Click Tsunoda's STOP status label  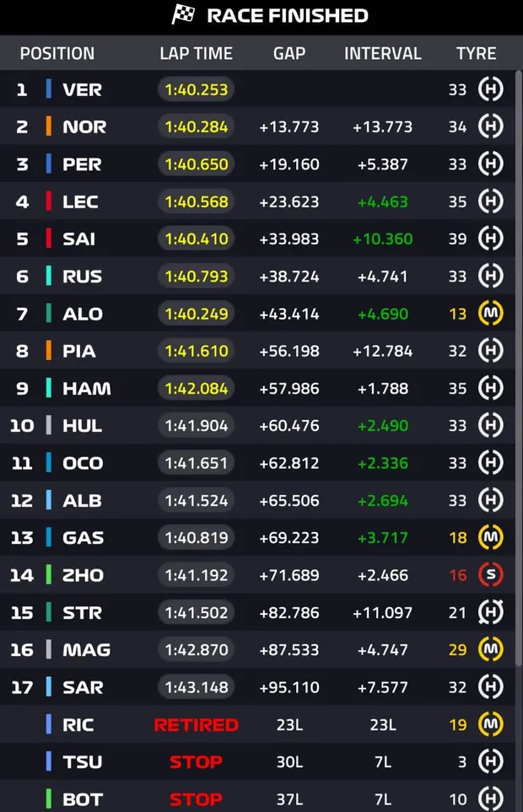tap(196, 761)
